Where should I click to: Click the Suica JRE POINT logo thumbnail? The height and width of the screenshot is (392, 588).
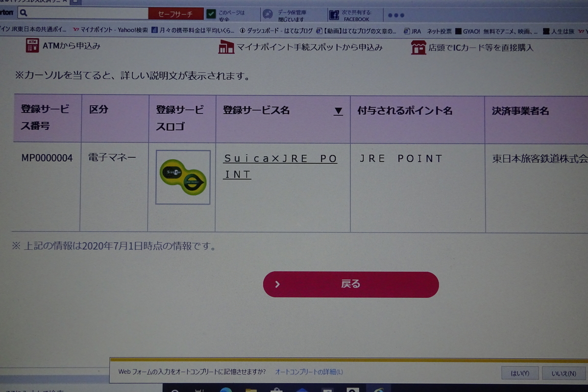tap(183, 177)
